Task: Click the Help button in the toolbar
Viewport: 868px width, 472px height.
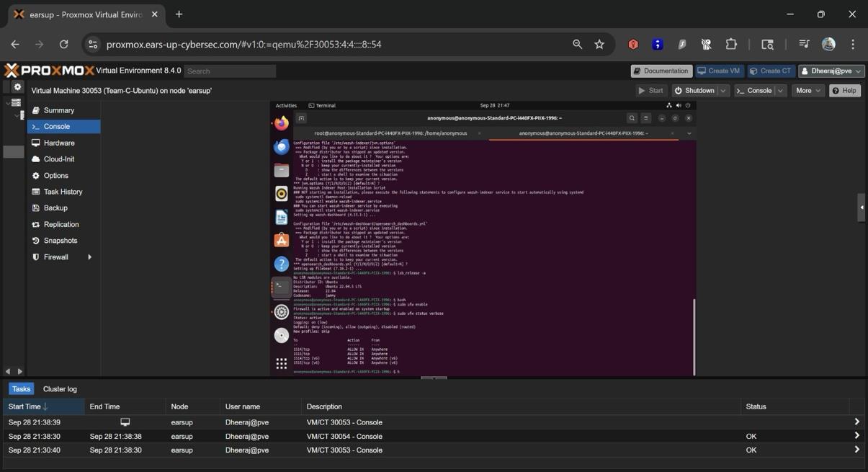Action: click(844, 90)
